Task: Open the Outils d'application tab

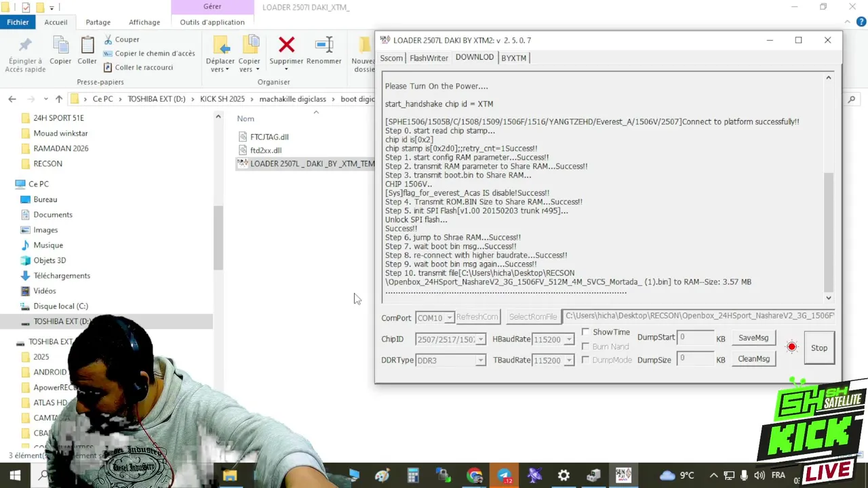Action: (212, 22)
